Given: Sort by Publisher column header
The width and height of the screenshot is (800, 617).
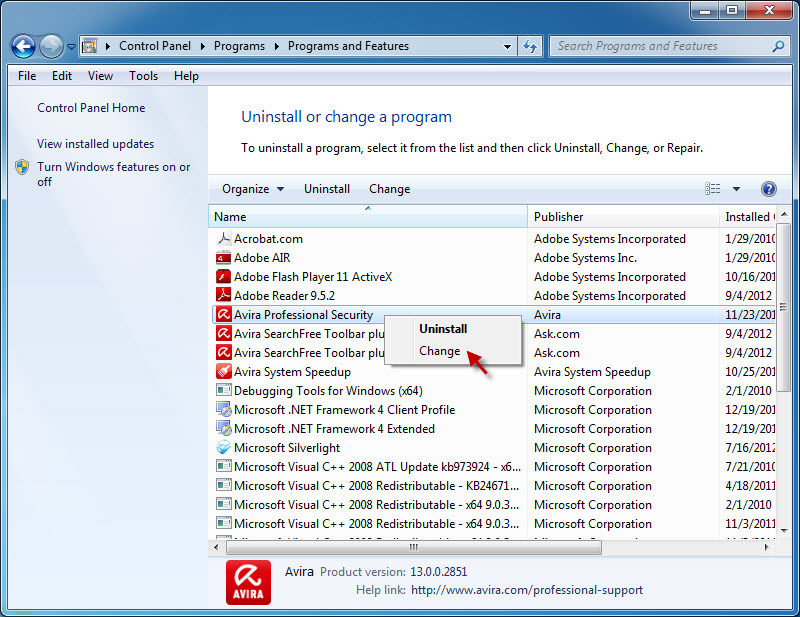Looking at the screenshot, I should 623,217.
